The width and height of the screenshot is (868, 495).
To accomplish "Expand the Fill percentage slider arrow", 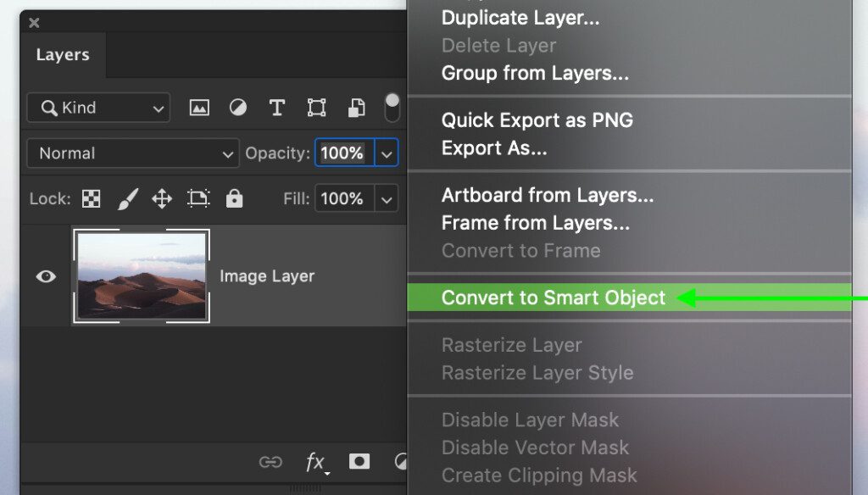I will click(387, 199).
